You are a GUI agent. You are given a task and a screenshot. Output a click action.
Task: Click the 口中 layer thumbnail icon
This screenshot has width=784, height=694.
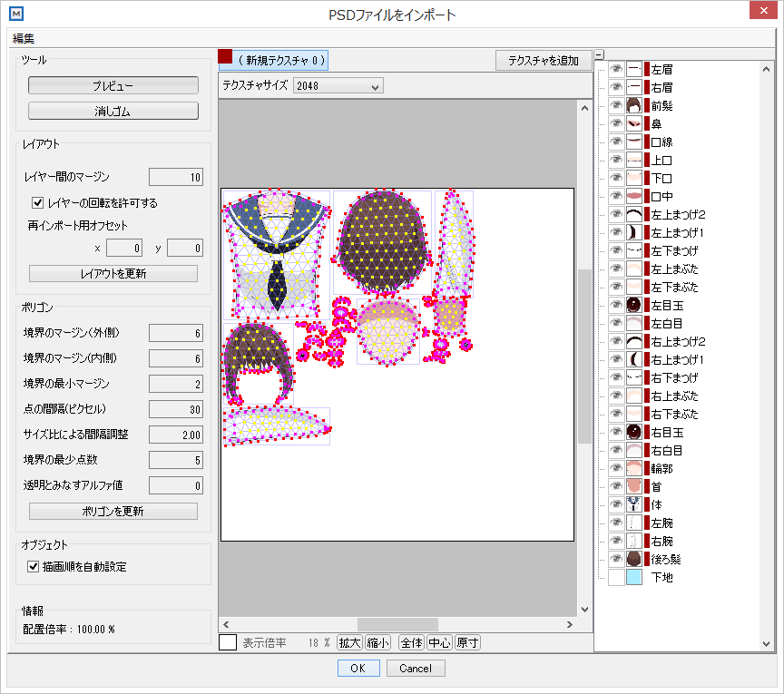pos(634,196)
